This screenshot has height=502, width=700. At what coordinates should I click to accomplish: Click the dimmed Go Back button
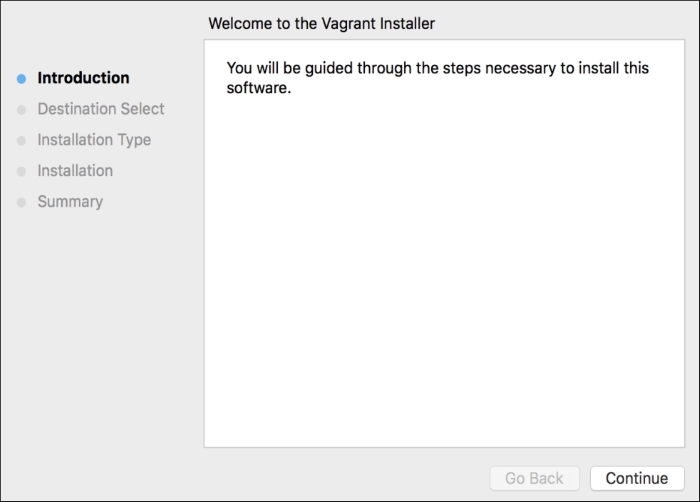click(x=534, y=478)
